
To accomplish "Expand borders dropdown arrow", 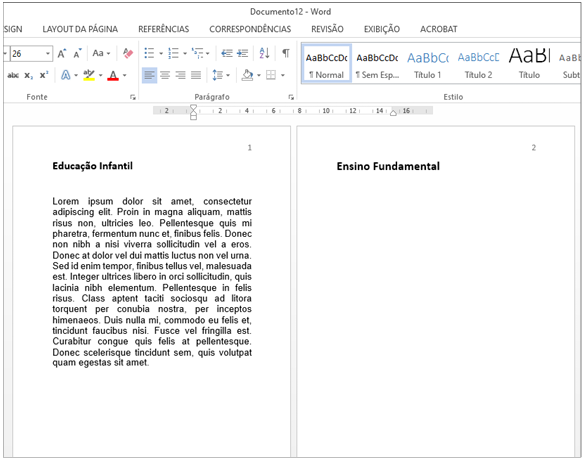I will click(x=282, y=76).
